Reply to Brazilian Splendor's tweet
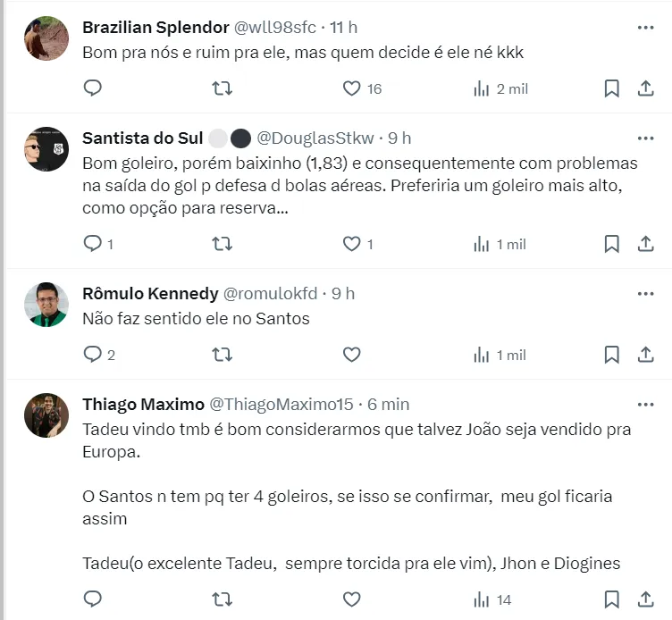 tap(93, 88)
